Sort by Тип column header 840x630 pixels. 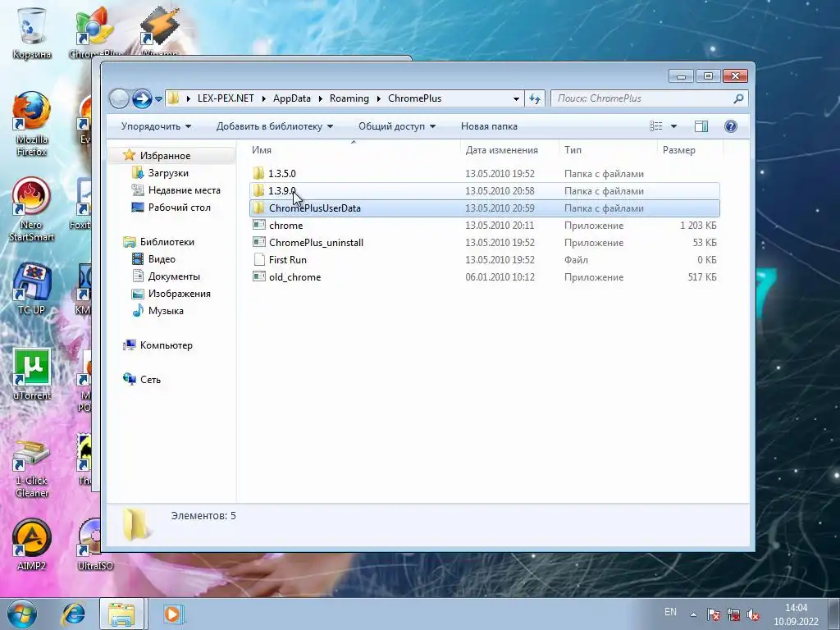(x=608, y=150)
